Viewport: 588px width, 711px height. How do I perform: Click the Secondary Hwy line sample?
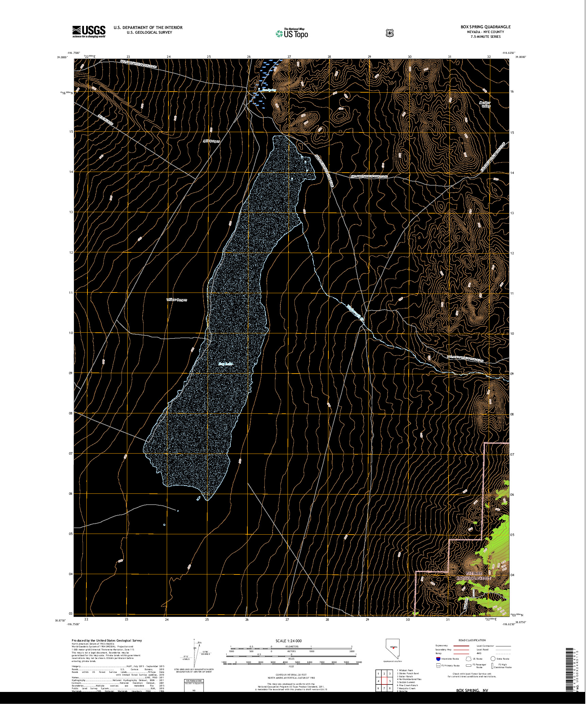pyautogui.click(x=461, y=650)
